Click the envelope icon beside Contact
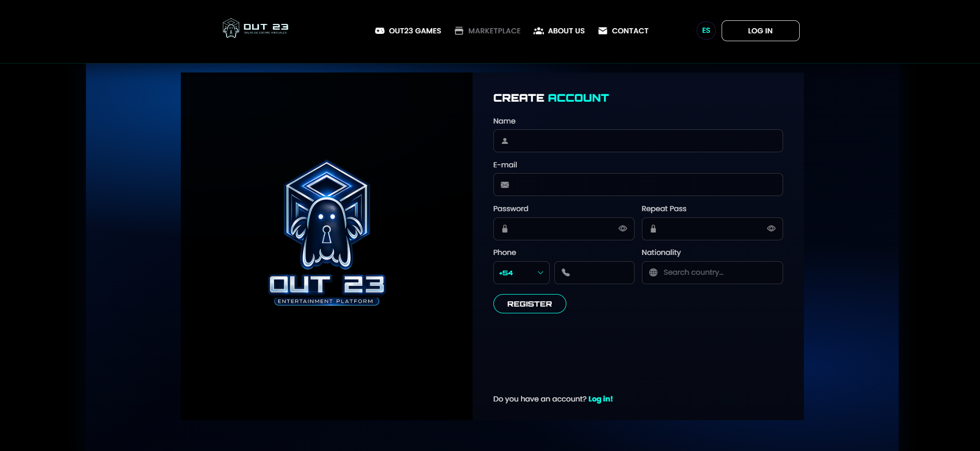 pos(603,31)
